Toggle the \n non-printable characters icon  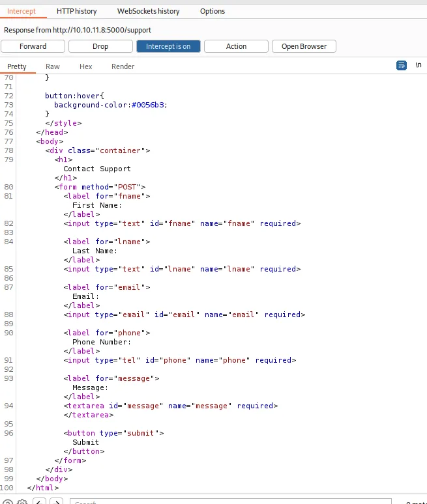(x=419, y=65)
